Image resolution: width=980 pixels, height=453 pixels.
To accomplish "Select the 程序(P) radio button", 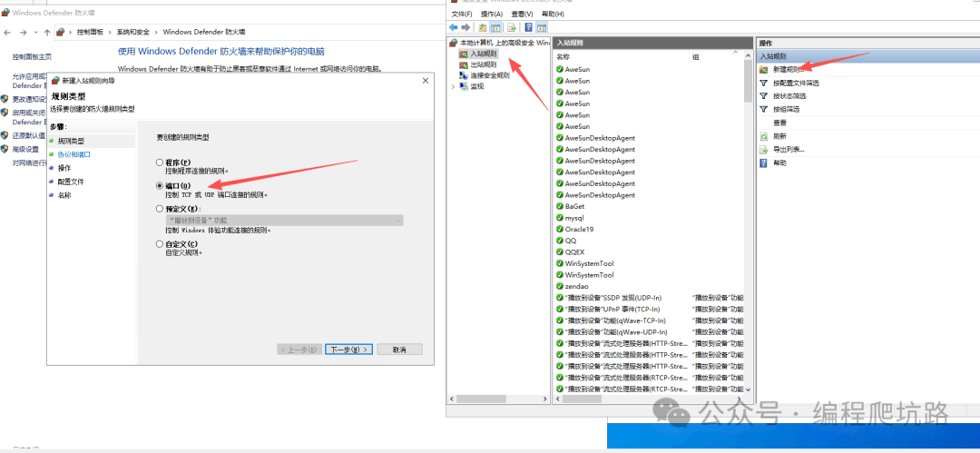I will (160, 162).
